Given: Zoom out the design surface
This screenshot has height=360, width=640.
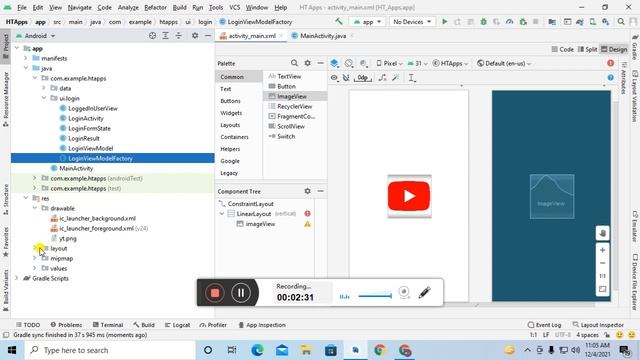Looking at the screenshot, I should pos(602,263).
